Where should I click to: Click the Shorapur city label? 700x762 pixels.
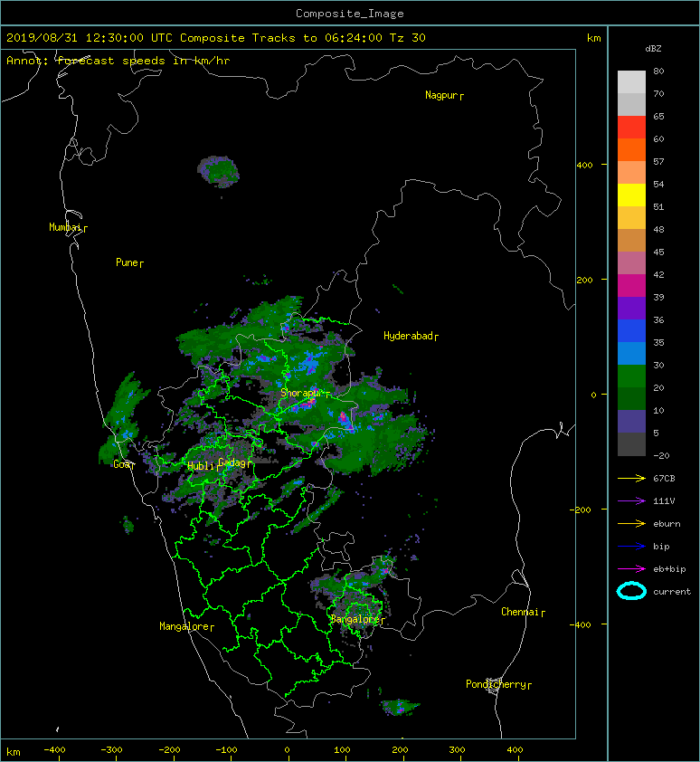[x=301, y=393]
